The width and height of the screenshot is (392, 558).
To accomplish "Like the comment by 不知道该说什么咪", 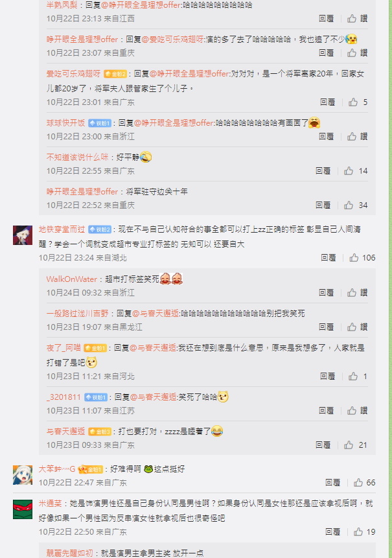I will coord(349,171).
